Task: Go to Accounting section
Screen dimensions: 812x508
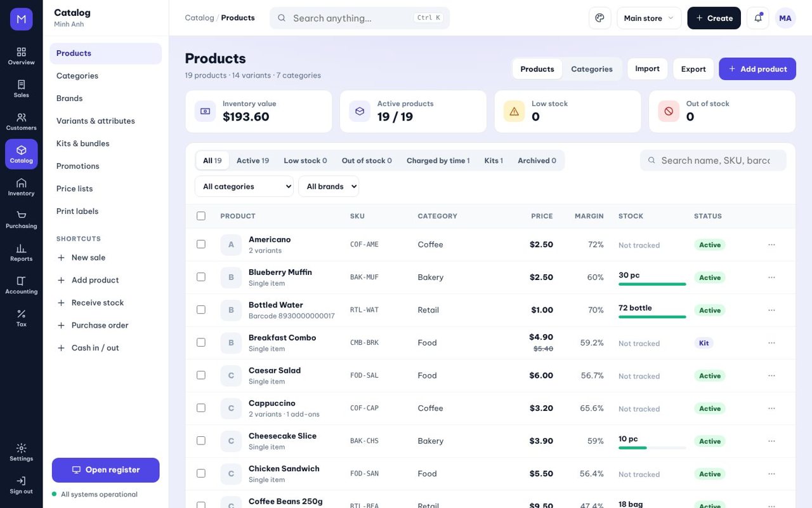Action: click(x=22, y=285)
